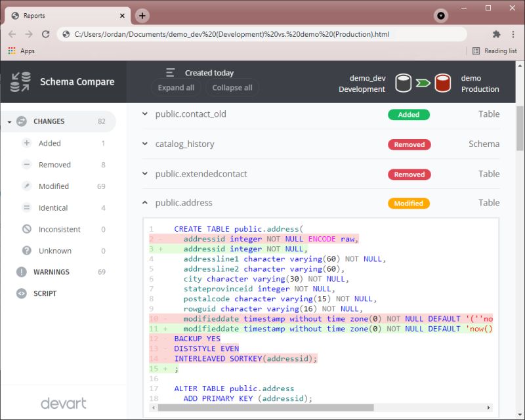Click the Schema Compare logo icon
This screenshot has height=420, width=525.
[20, 82]
